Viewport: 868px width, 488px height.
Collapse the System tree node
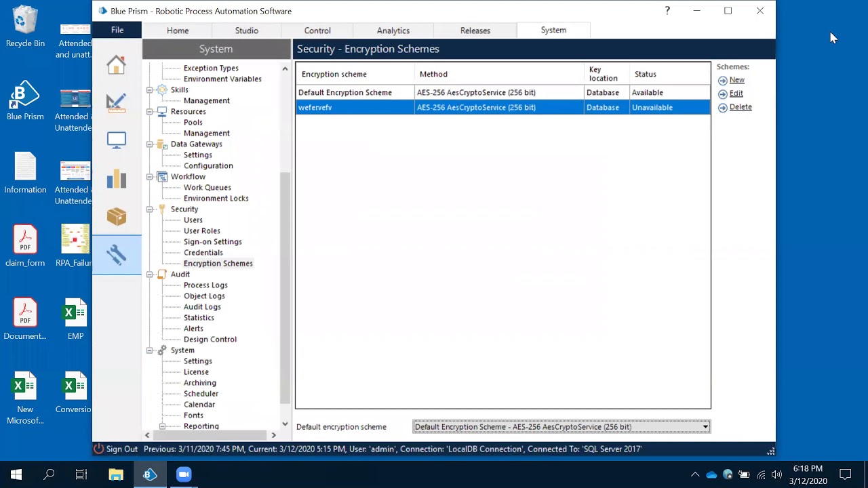pos(150,350)
